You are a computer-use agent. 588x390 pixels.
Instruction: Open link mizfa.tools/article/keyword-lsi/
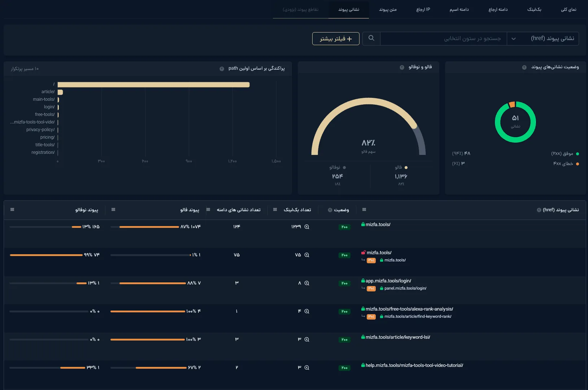pos(398,337)
